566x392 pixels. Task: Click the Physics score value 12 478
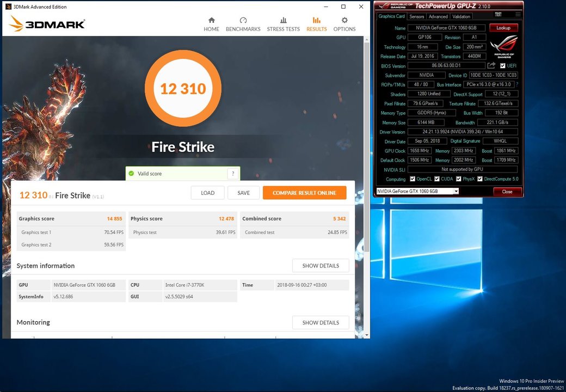[226, 219]
